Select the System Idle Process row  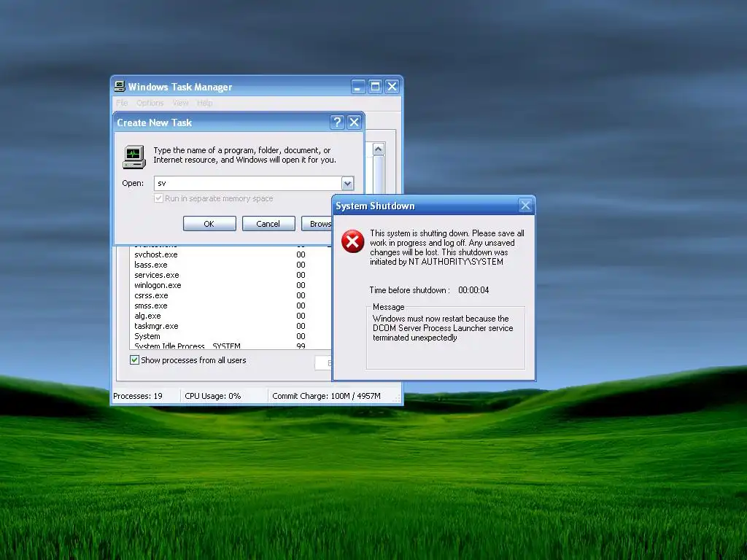coord(231,346)
